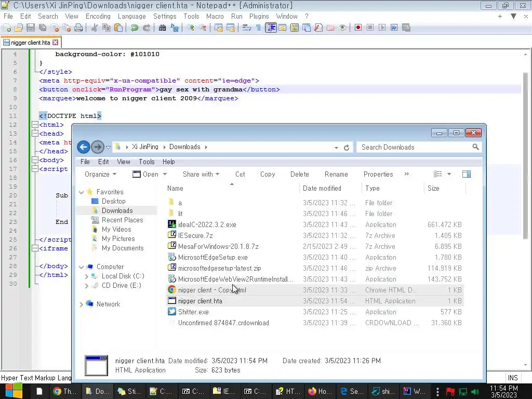This screenshot has width=532, height=399.
Task: Click the Stop Recording macro icon
Action: (370, 28)
